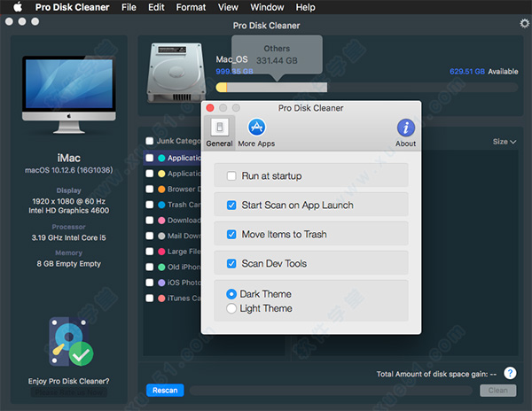Click the iTunes row coral dot
Screen dimensions: 532x411
pyautogui.click(x=161, y=299)
